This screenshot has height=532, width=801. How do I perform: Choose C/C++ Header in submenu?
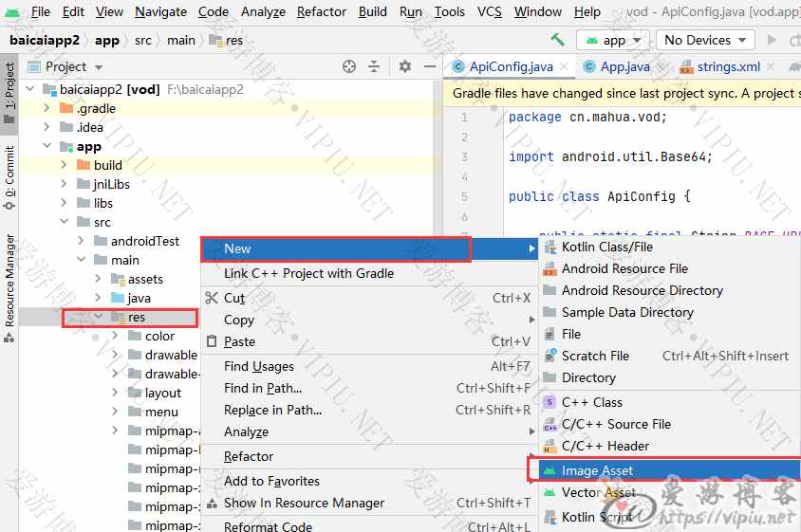click(x=669, y=447)
